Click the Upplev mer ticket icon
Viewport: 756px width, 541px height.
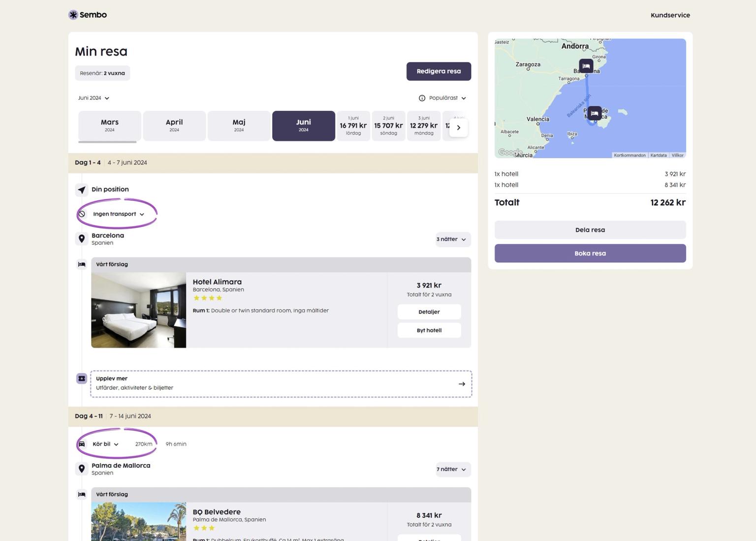(82, 379)
